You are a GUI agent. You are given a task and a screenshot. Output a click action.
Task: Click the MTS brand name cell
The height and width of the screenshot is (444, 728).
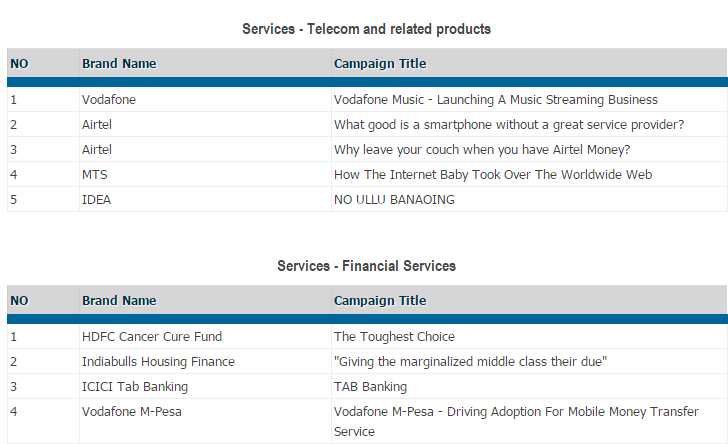[95, 175]
